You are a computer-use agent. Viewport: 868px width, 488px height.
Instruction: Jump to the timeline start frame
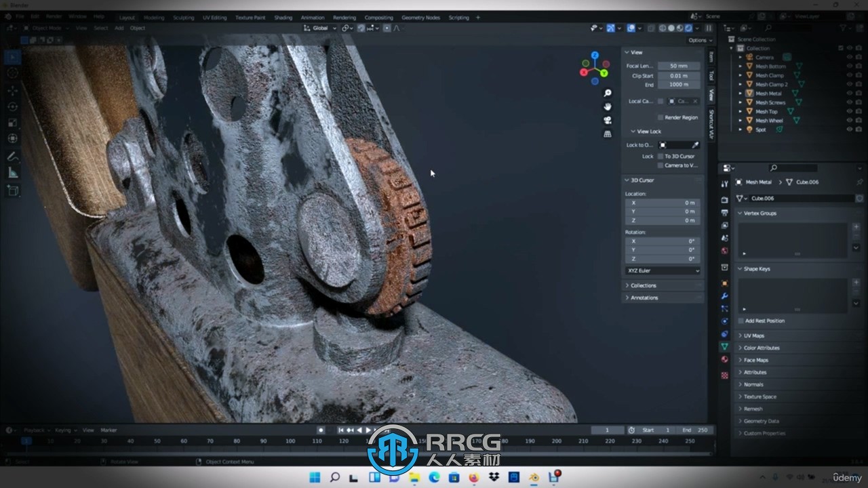(342, 430)
